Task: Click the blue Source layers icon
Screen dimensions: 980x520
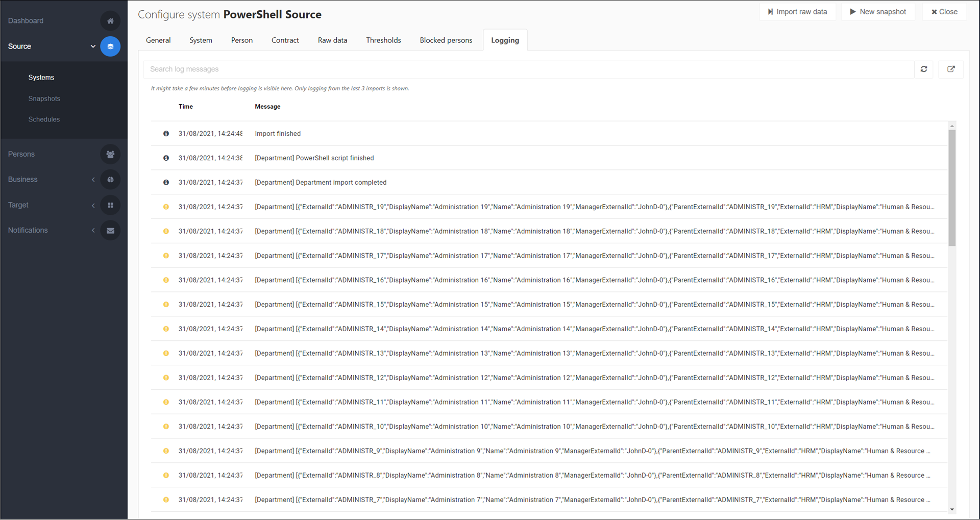Action: point(110,46)
